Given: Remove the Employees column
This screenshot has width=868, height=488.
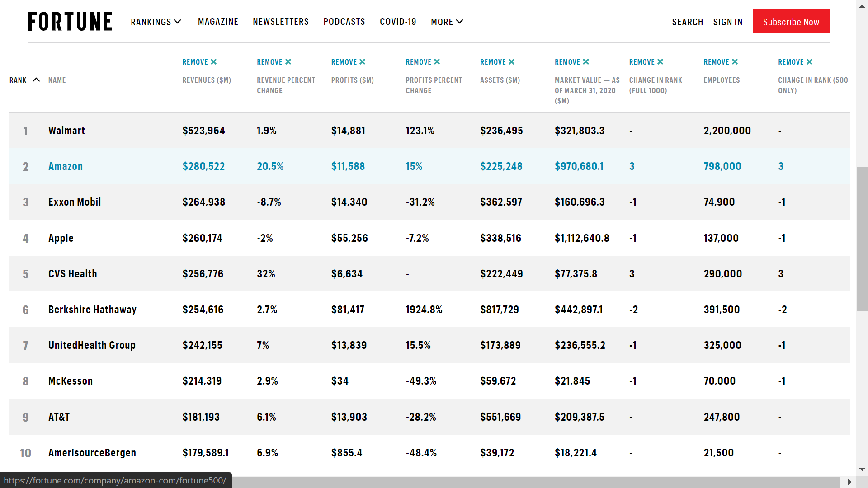Looking at the screenshot, I should click(721, 62).
